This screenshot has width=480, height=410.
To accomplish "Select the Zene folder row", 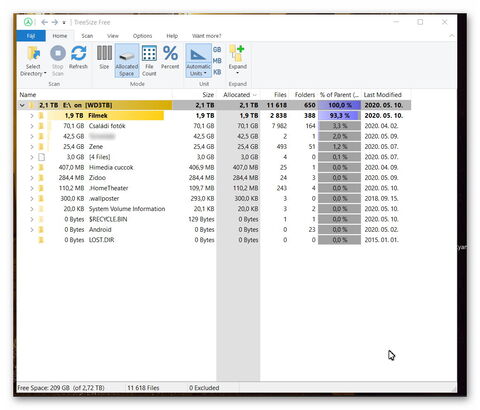I will click(x=214, y=147).
